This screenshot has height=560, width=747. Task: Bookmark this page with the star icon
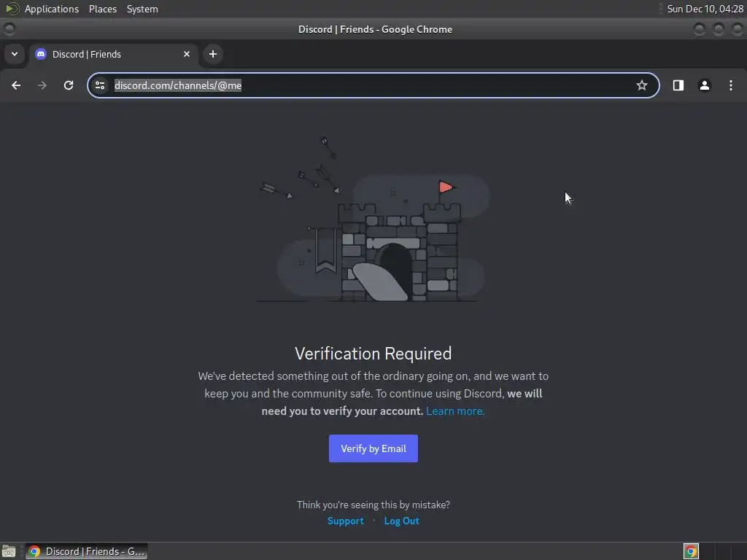(x=642, y=85)
